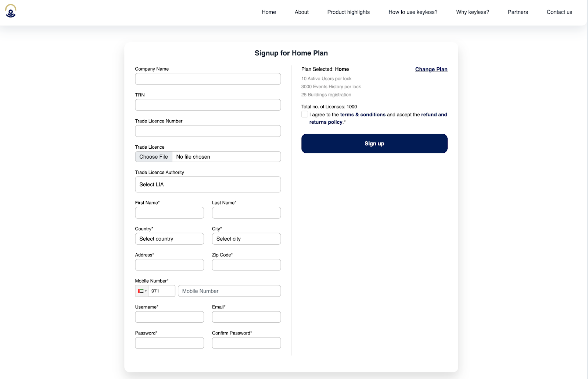The height and width of the screenshot is (379, 588).
Task: Open the About menu item
Action: click(302, 12)
